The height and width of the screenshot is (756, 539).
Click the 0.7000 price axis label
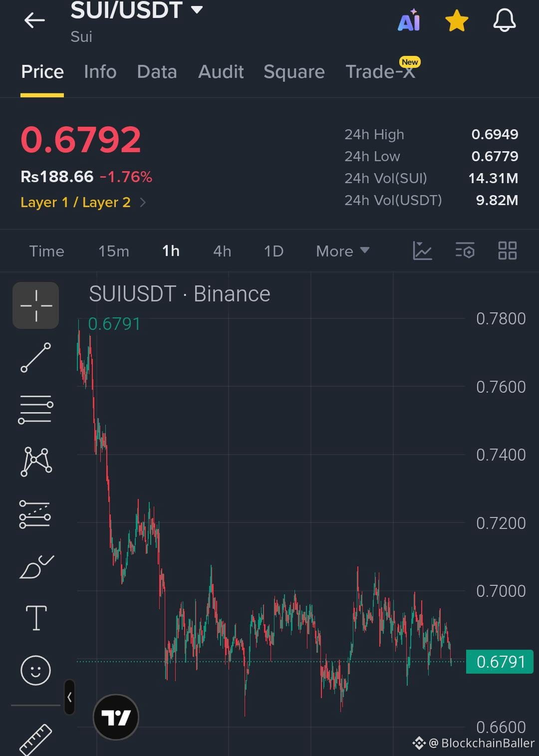(x=501, y=591)
